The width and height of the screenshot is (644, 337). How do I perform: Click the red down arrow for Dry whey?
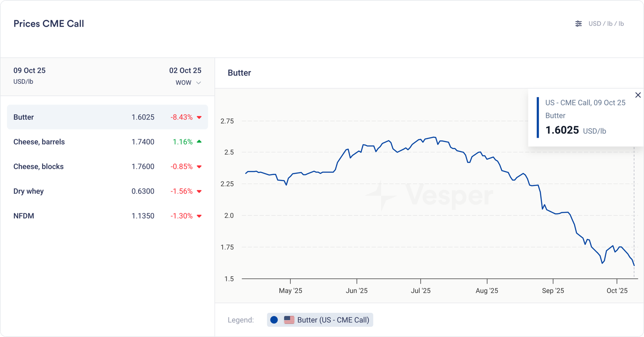tap(199, 192)
